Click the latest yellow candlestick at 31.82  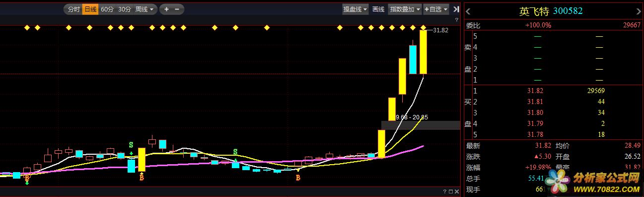coord(424,52)
